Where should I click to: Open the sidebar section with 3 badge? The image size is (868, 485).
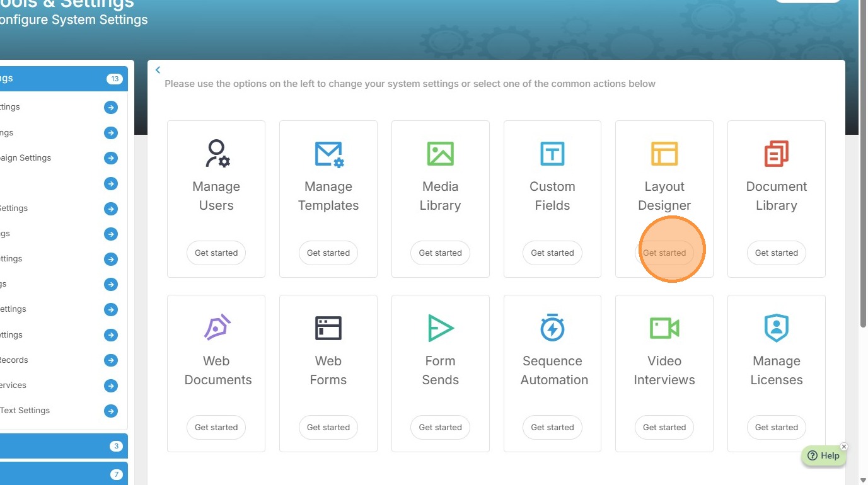pyautogui.click(x=63, y=446)
